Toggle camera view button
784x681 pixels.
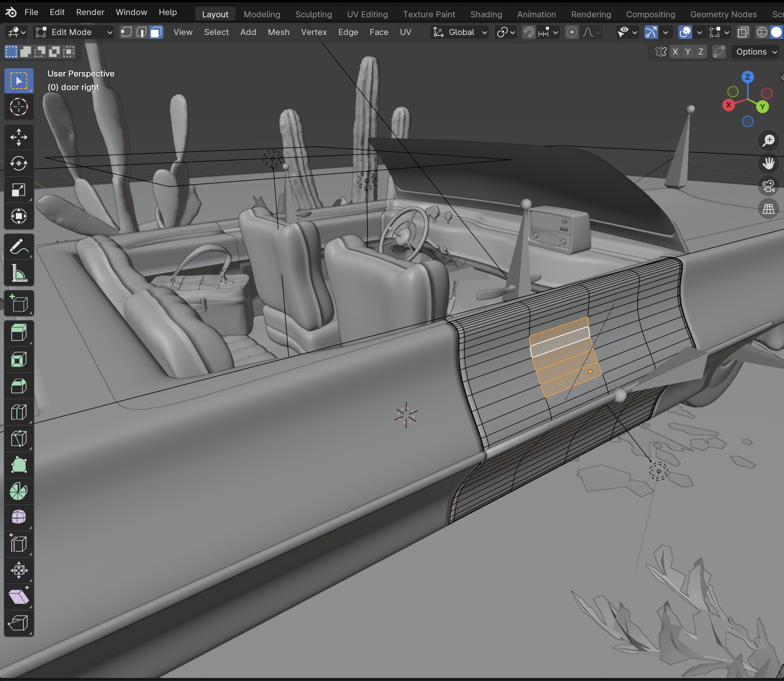pyautogui.click(x=768, y=186)
